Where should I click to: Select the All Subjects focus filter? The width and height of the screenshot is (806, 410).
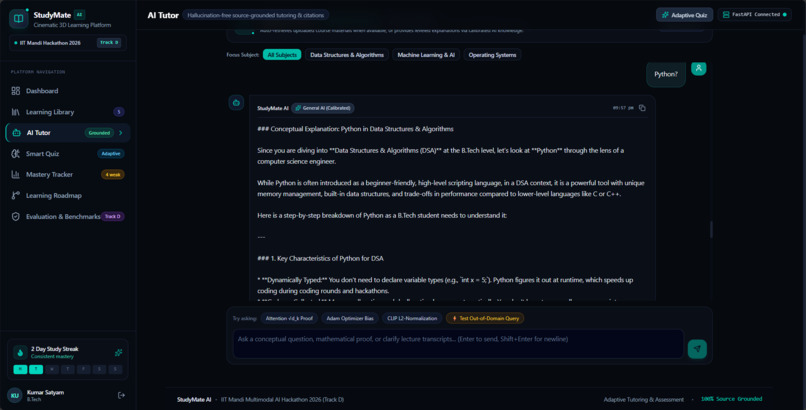click(282, 55)
